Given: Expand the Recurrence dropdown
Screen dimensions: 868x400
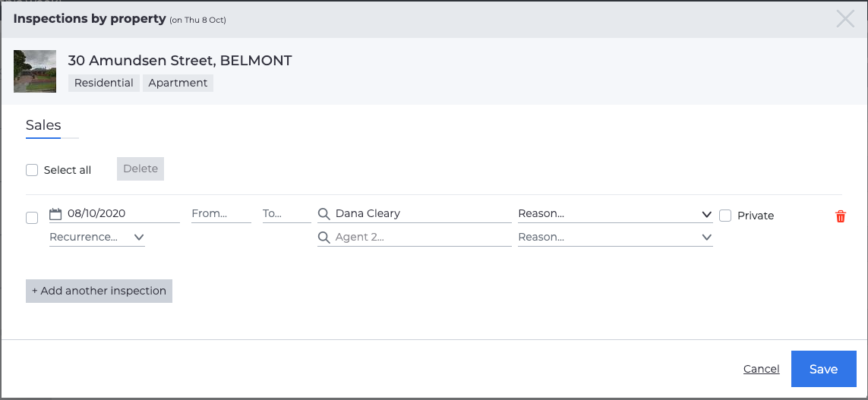Looking at the screenshot, I should pos(97,238).
